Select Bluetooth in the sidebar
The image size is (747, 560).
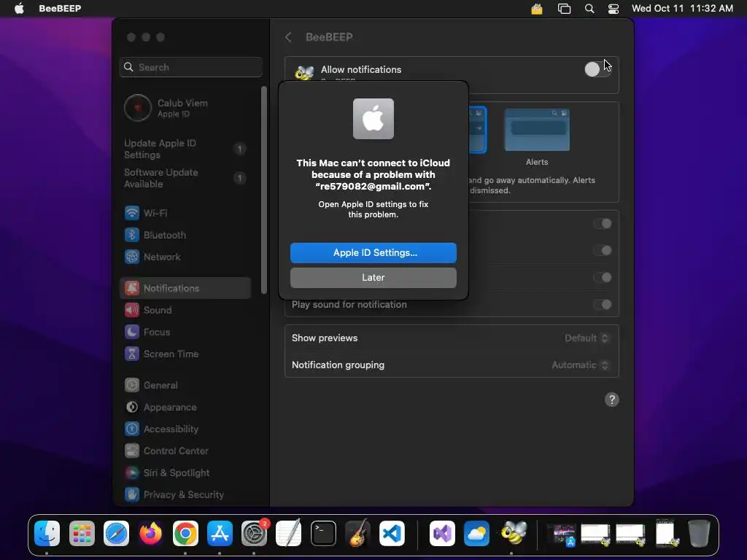click(186, 235)
